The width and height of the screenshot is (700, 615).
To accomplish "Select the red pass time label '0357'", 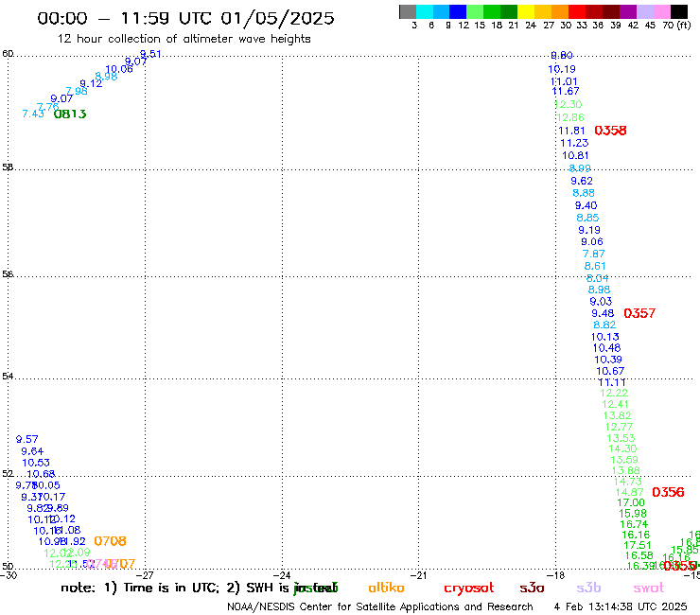I will (x=639, y=313).
